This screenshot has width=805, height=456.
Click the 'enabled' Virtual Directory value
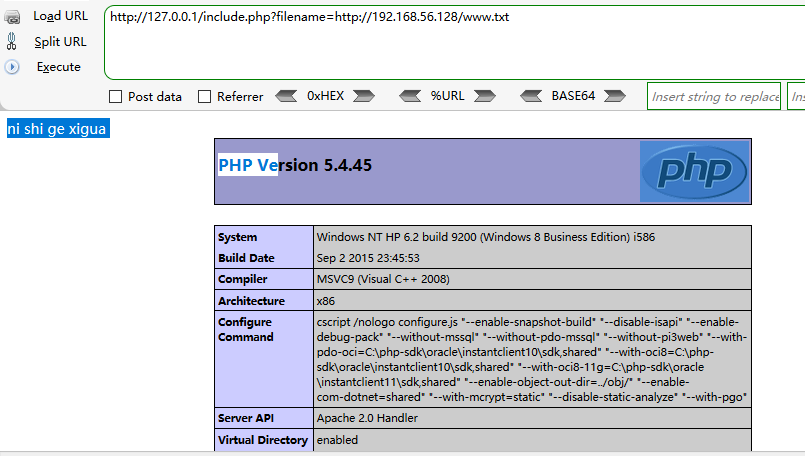(337, 440)
